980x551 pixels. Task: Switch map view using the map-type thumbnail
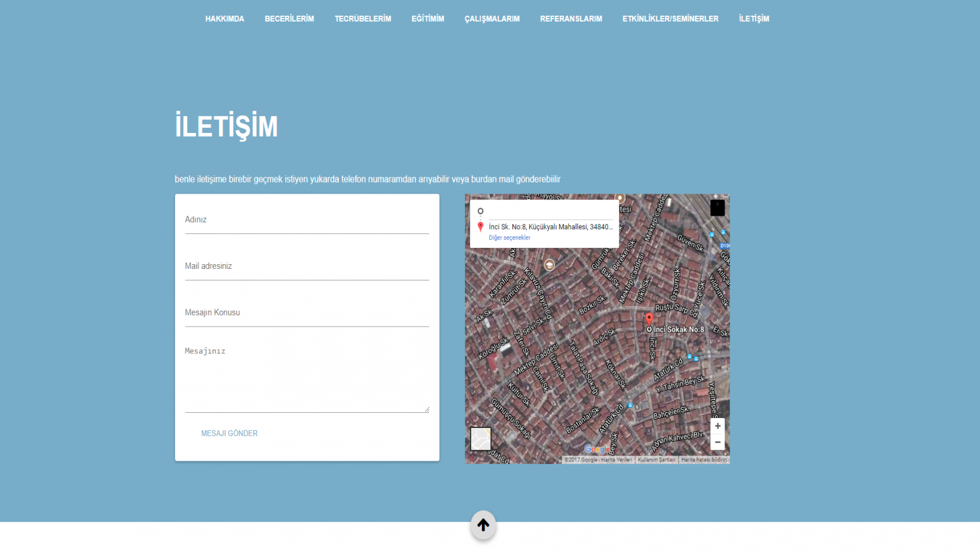pos(481,439)
